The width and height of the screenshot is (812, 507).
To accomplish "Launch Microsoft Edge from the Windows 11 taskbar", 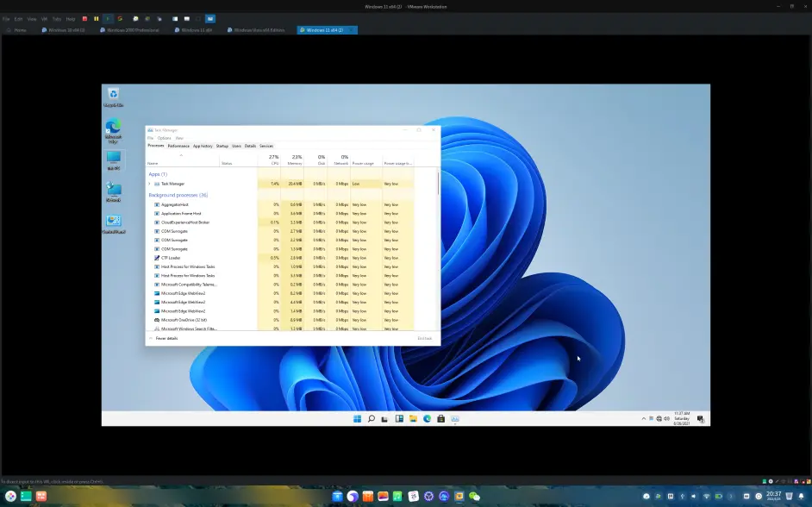I will pyautogui.click(x=428, y=418).
